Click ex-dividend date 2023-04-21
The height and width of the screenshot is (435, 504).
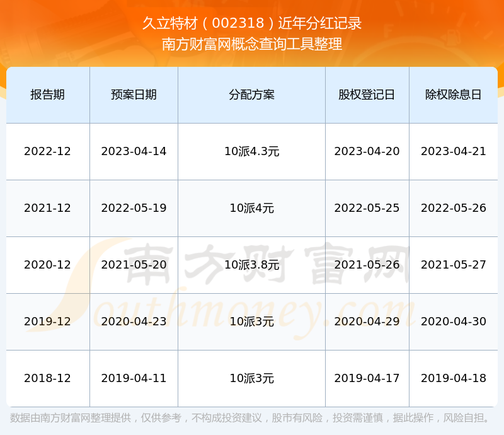coord(453,151)
